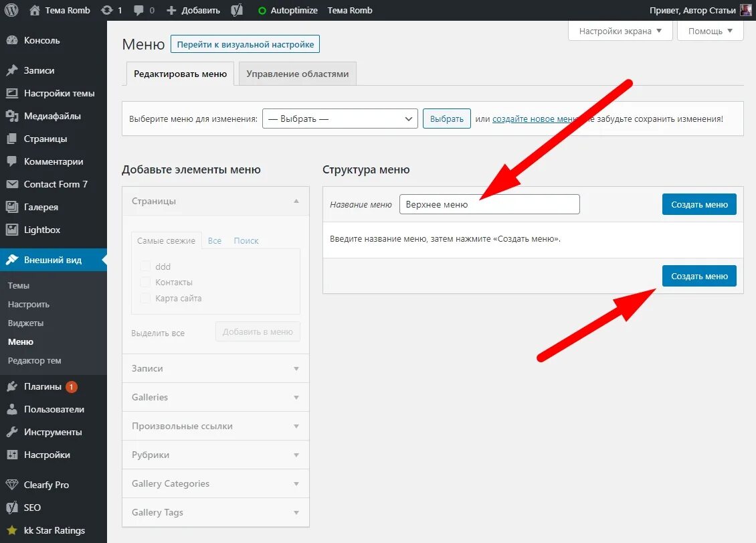
Task: Click the Contact Form 7 envelope icon
Action: pos(12,184)
